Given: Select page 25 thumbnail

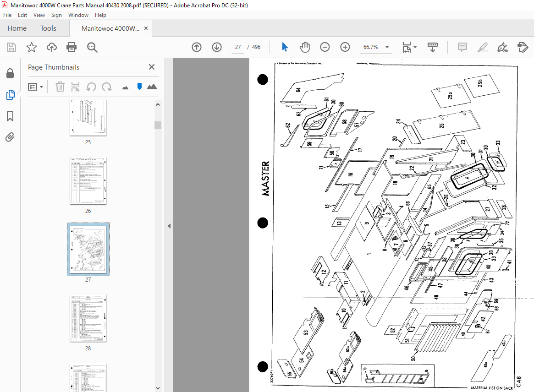Looking at the screenshot, I should tap(88, 118).
